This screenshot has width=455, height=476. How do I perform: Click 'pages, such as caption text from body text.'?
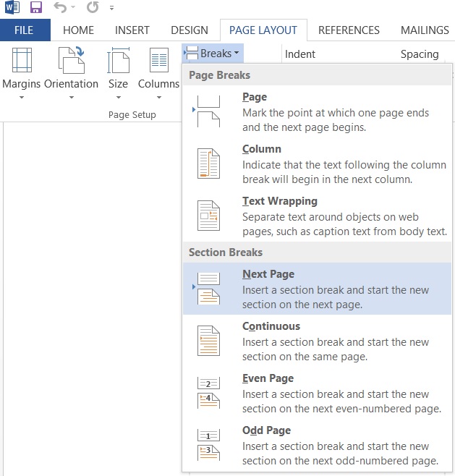tap(344, 231)
